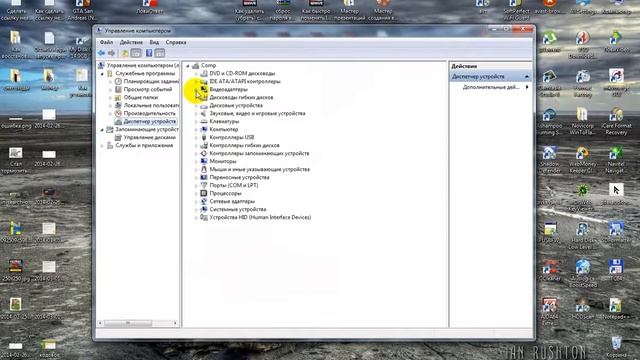The width and height of the screenshot is (640, 360).
Task: Click the left arrow of tree scrollbar
Action: click(100, 323)
